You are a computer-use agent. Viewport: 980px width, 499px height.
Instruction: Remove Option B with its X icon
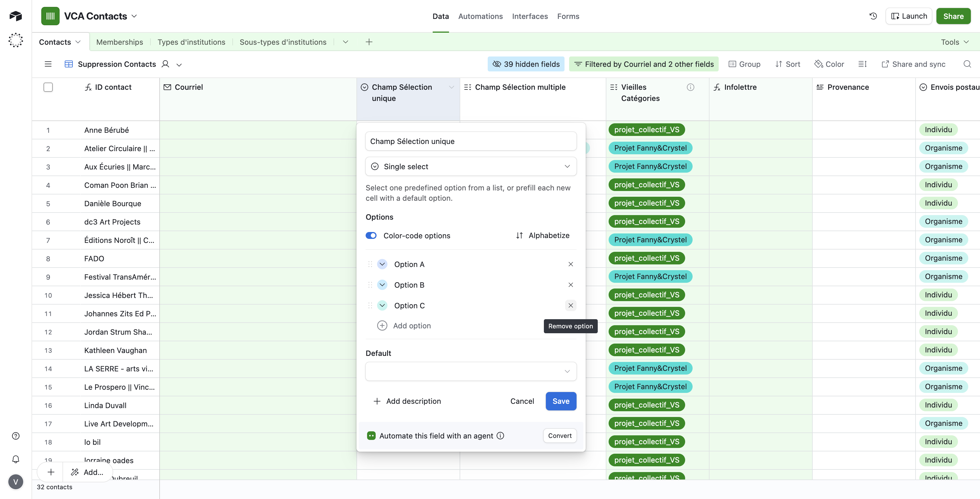tap(570, 285)
